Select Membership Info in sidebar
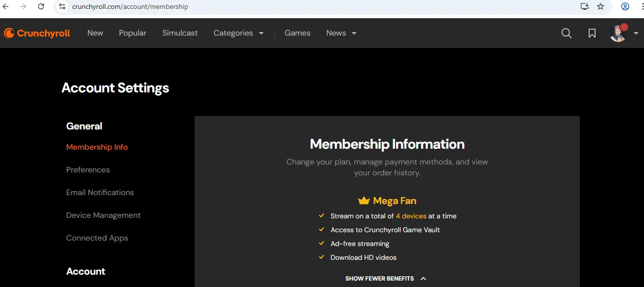Viewport: 644px width, 287px height. (97, 147)
